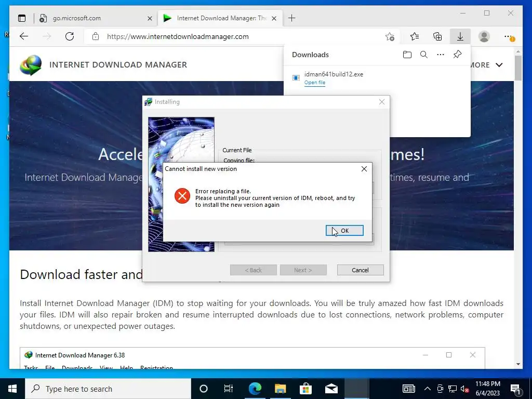The height and width of the screenshot is (399, 532).
Task: Click the taskbar clock showing 11:48 PM
Action: [x=487, y=389]
